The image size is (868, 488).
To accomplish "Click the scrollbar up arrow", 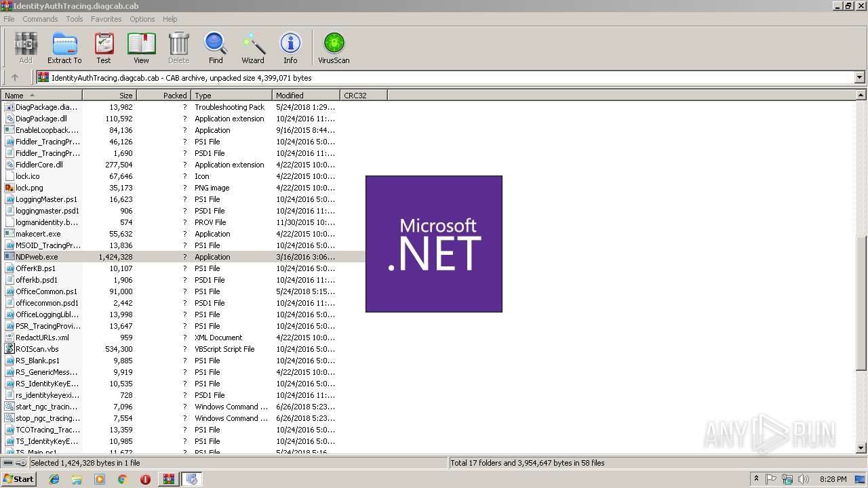I will (x=861, y=96).
